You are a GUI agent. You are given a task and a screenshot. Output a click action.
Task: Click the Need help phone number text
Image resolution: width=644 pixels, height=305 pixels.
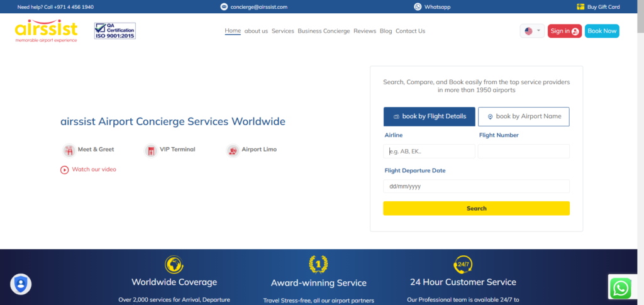[55, 7]
